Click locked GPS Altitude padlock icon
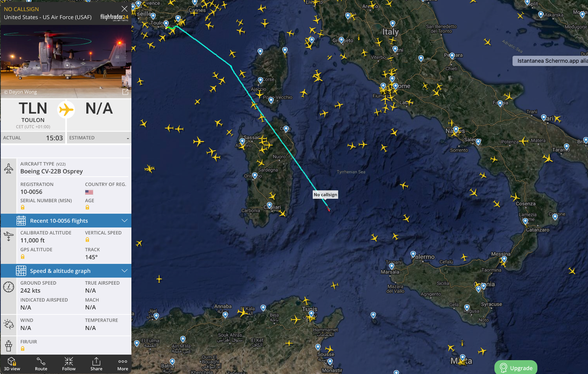 click(23, 257)
